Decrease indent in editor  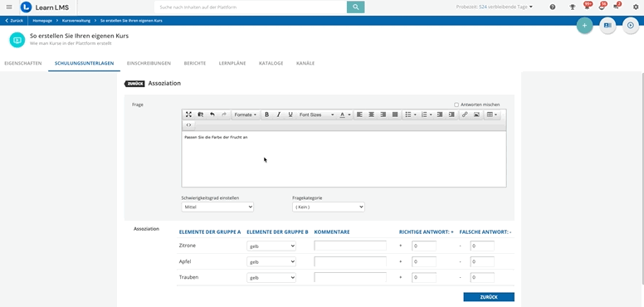click(440, 115)
